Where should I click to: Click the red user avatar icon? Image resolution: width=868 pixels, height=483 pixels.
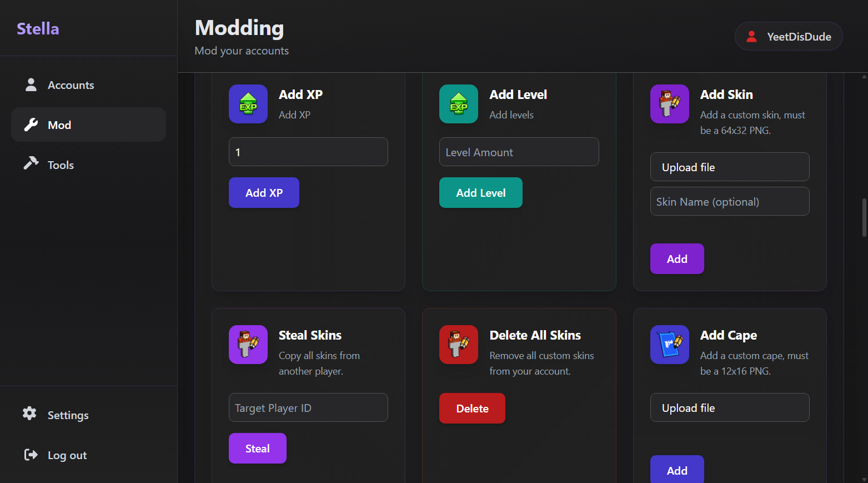[x=752, y=37]
